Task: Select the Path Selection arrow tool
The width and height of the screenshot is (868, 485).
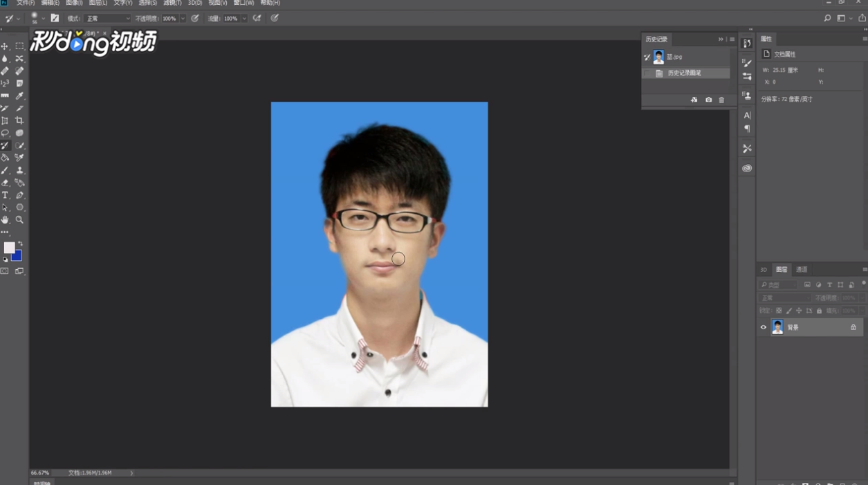Action: pos(5,208)
